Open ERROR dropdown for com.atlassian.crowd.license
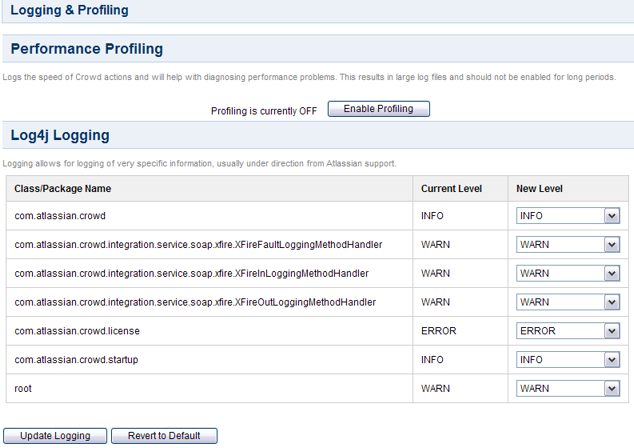This screenshot has width=634, height=448. click(x=568, y=331)
